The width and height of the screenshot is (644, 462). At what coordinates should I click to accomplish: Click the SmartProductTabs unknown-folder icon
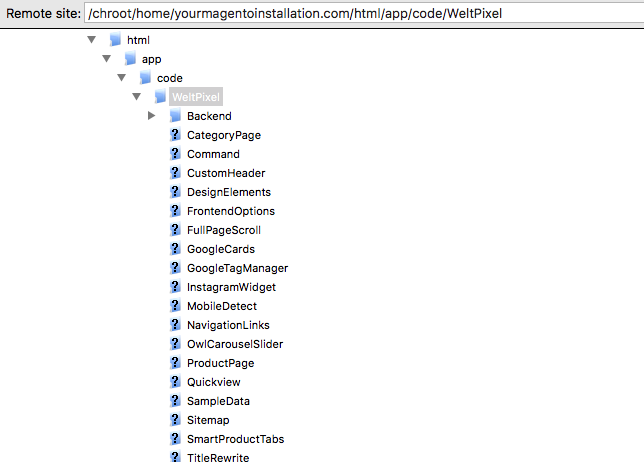click(x=175, y=439)
